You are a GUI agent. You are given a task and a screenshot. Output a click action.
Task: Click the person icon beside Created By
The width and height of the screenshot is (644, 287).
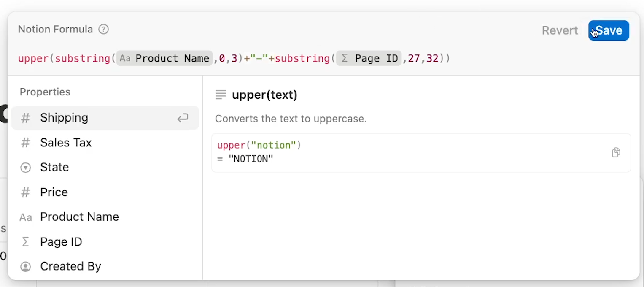26,267
